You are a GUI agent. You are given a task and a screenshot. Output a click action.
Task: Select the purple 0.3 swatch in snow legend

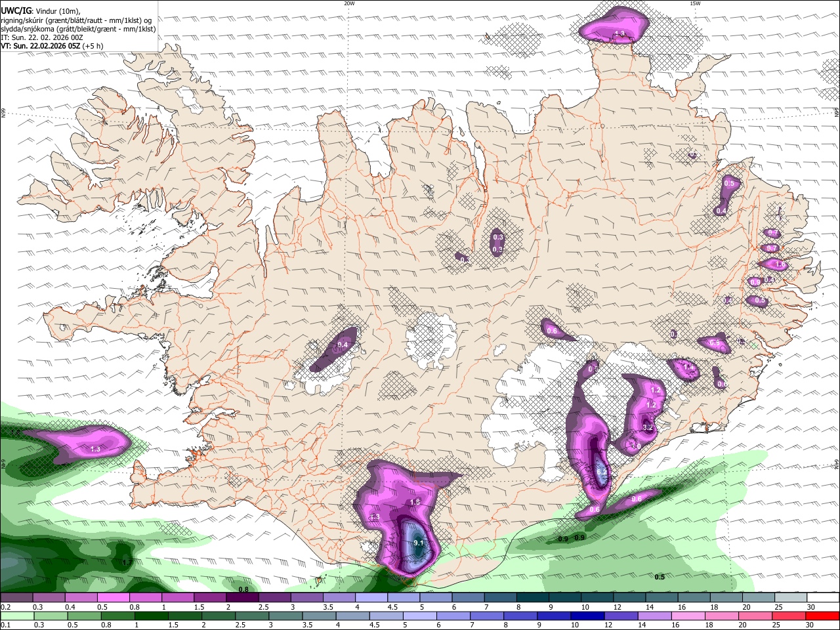49,598
